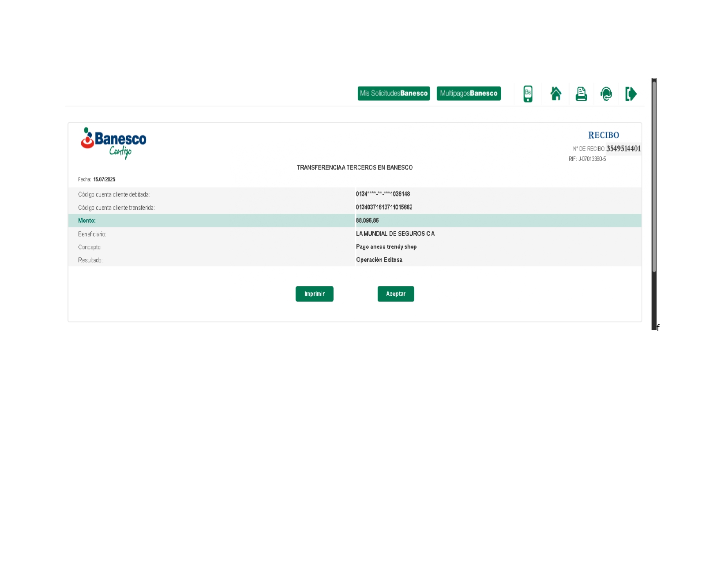728x563 pixels.
Task: Click the concept text Pago anexo trendy shop
Action: pos(386,247)
